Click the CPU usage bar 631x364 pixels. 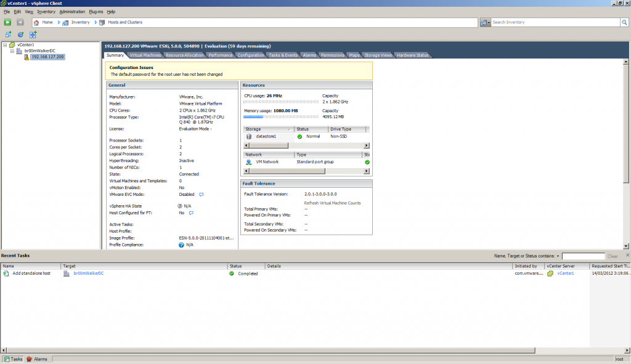click(x=281, y=102)
